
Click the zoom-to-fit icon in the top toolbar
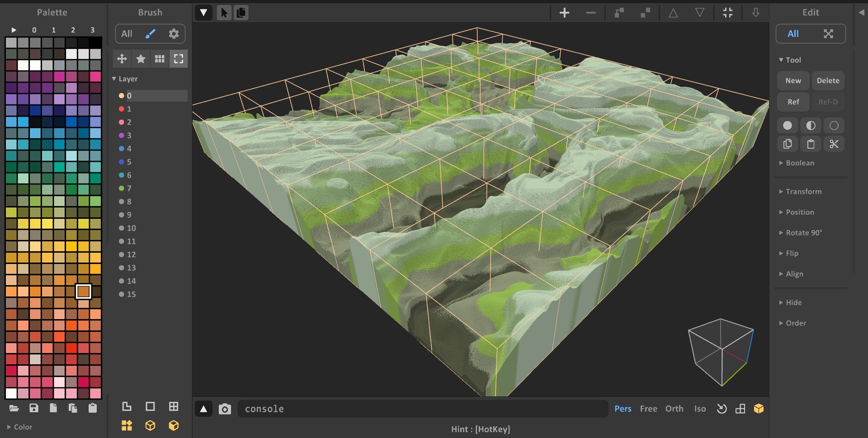click(727, 12)
